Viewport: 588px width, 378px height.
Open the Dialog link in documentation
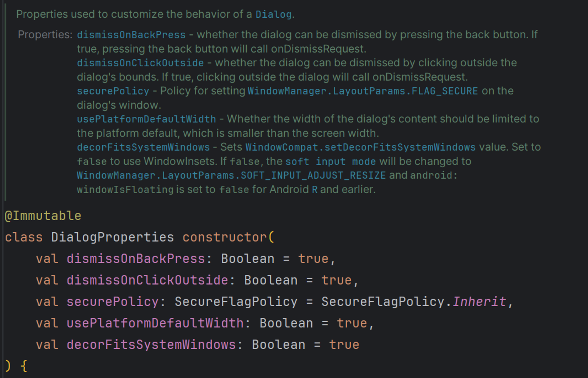[x=273, y=14]
